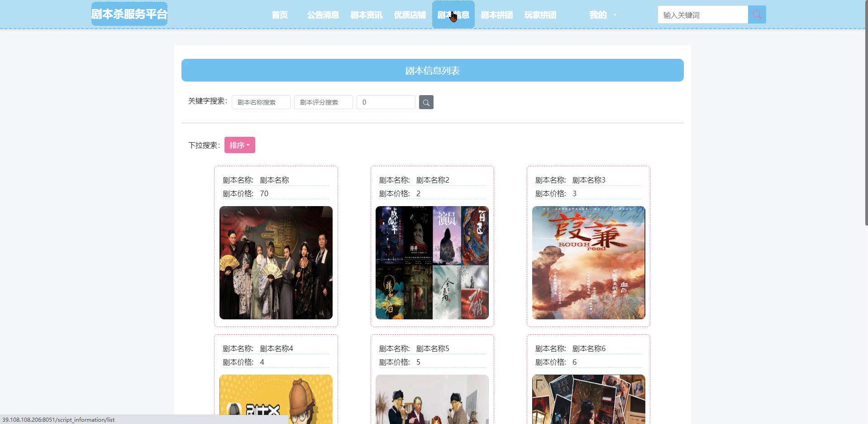Open the poster collage thumbnail of 剧本名称2
Screen dimensions: 868x424
click(x=432, y=263)
